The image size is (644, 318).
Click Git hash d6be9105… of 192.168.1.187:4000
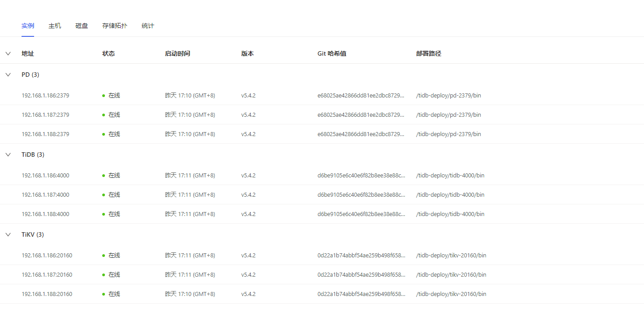coord(361,195)
